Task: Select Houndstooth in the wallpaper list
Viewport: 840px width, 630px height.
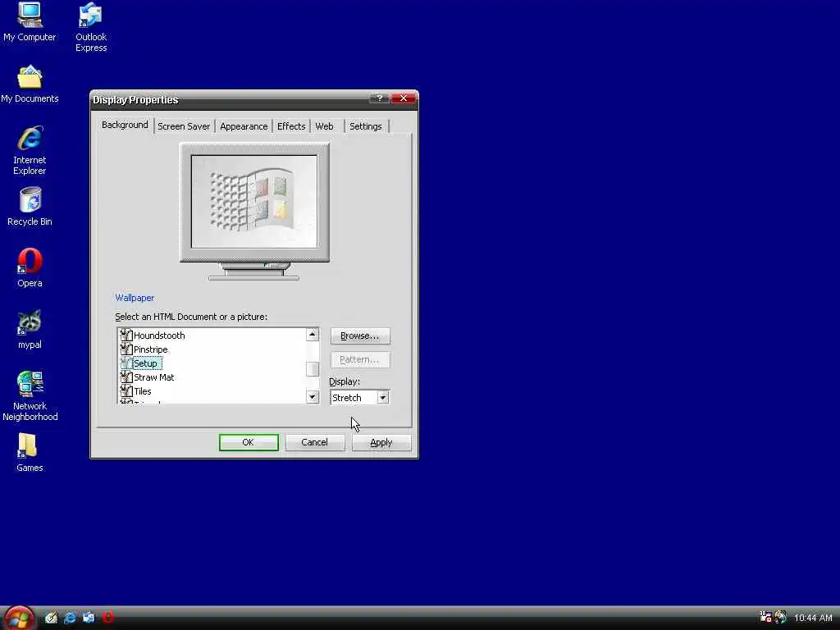Action: coord(159,336)
